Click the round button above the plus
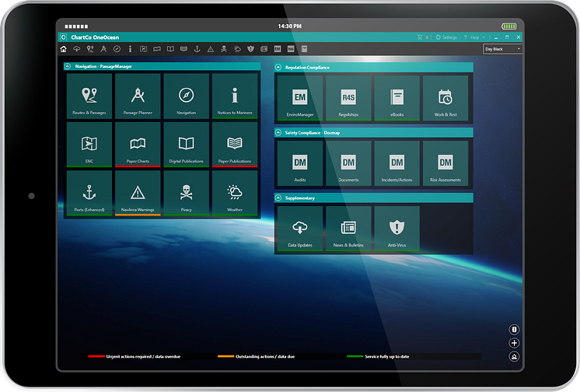 (514, 330)
